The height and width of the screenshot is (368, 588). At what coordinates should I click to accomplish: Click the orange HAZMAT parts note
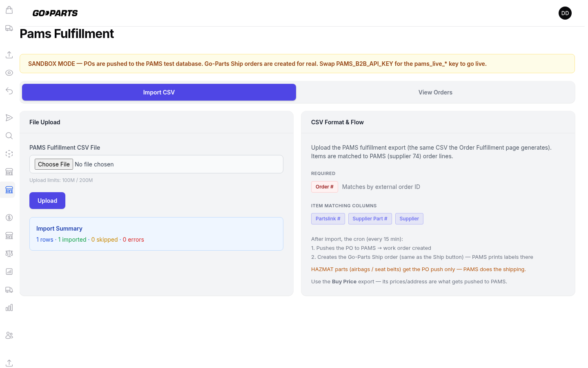pyautogui.click(x=419, y=269)
